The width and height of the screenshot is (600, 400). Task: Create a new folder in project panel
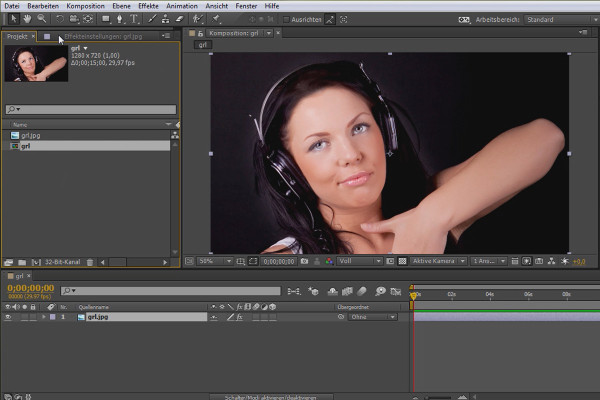(22, 263)
